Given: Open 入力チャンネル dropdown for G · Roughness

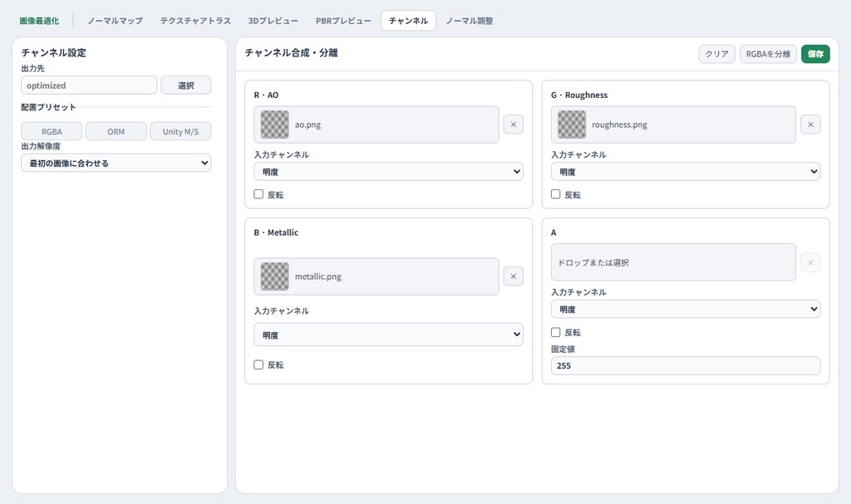Looking at the screenshot, I should point(686,171).
